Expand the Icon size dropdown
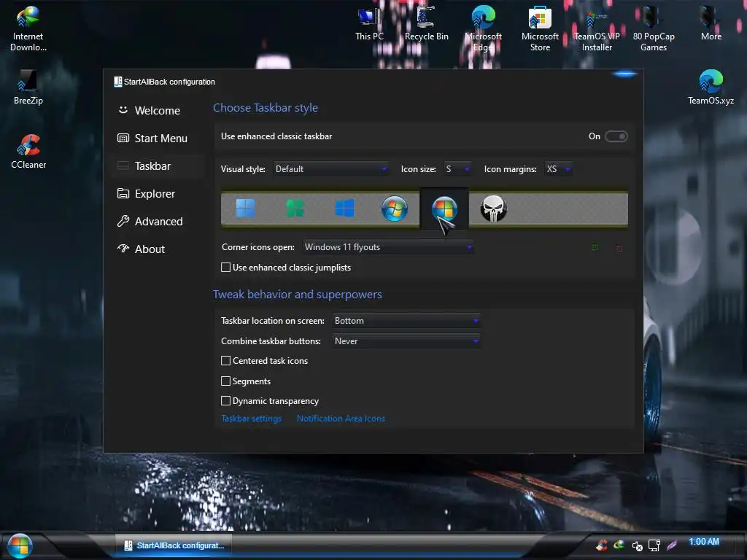 point(458,169)
